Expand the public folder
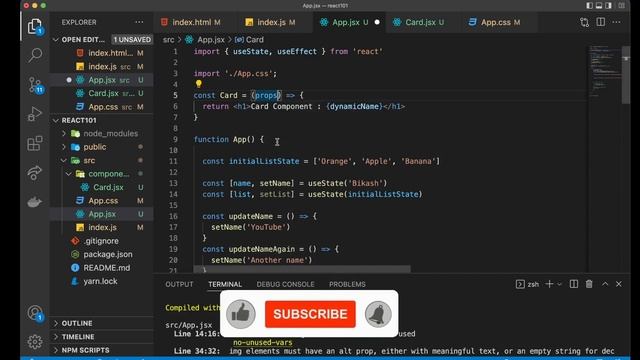Screen dimensions: 640x360 pyautogui.click(x=64, y=147)
